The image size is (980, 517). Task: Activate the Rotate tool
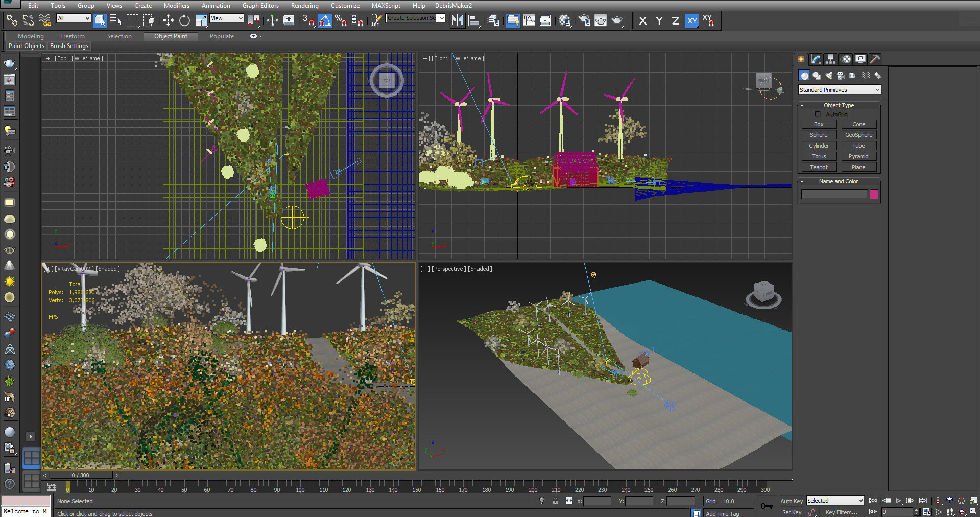pos(184,20)
